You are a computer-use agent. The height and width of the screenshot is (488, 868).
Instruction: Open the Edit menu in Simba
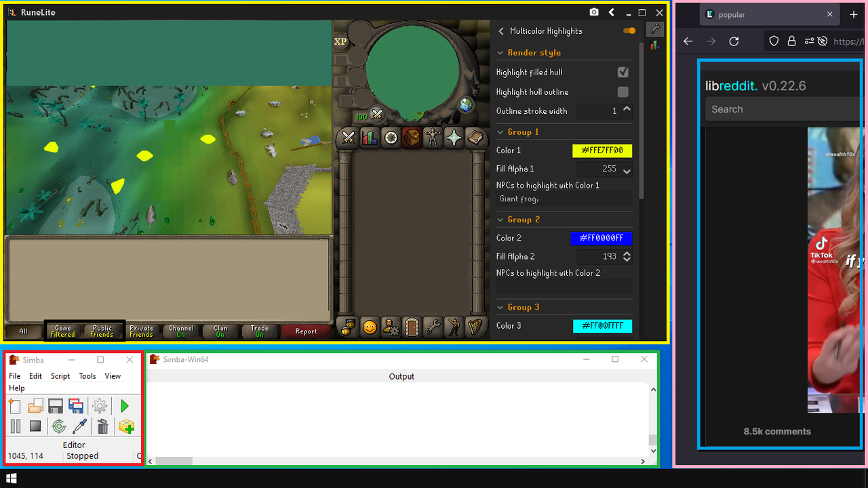point(35,376)
